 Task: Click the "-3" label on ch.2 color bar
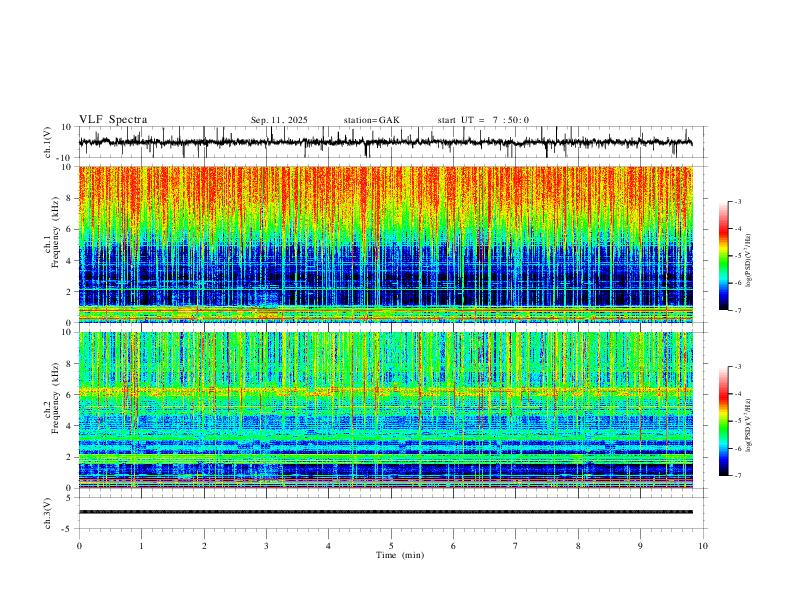737,367
